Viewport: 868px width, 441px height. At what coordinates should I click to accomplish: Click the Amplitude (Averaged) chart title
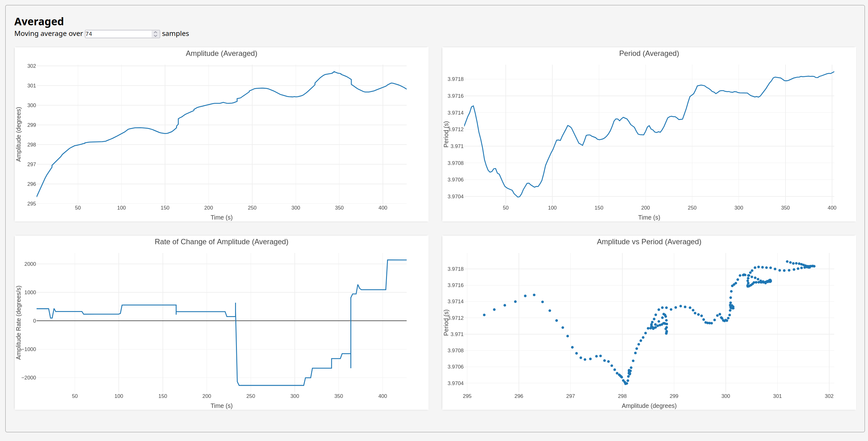pyautogui.click(x=221, y=53)
